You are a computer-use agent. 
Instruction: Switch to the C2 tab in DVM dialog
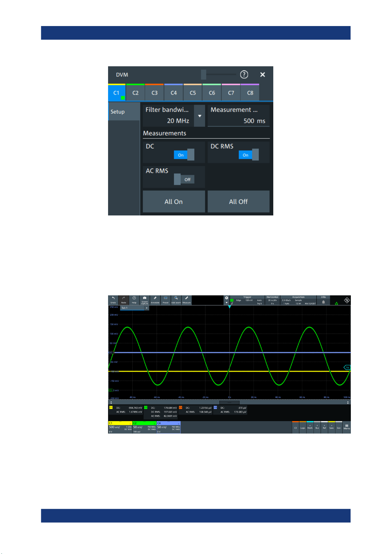point(135,93)
